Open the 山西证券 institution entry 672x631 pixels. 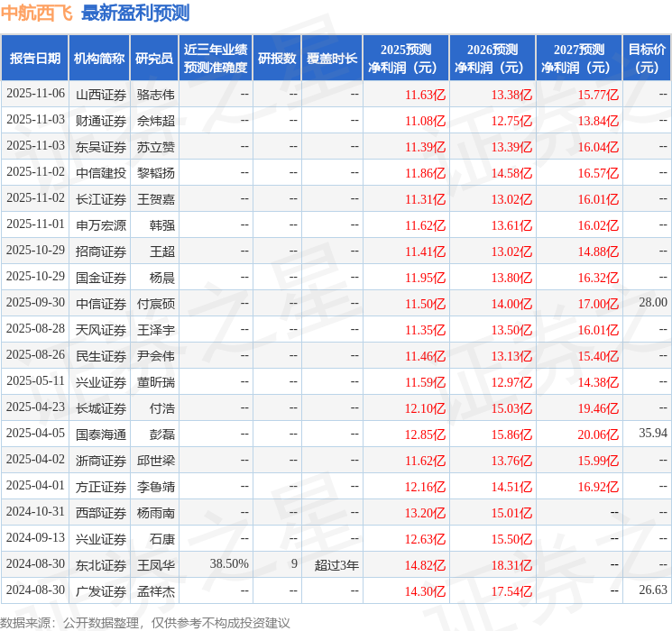[x=100, y=94]
